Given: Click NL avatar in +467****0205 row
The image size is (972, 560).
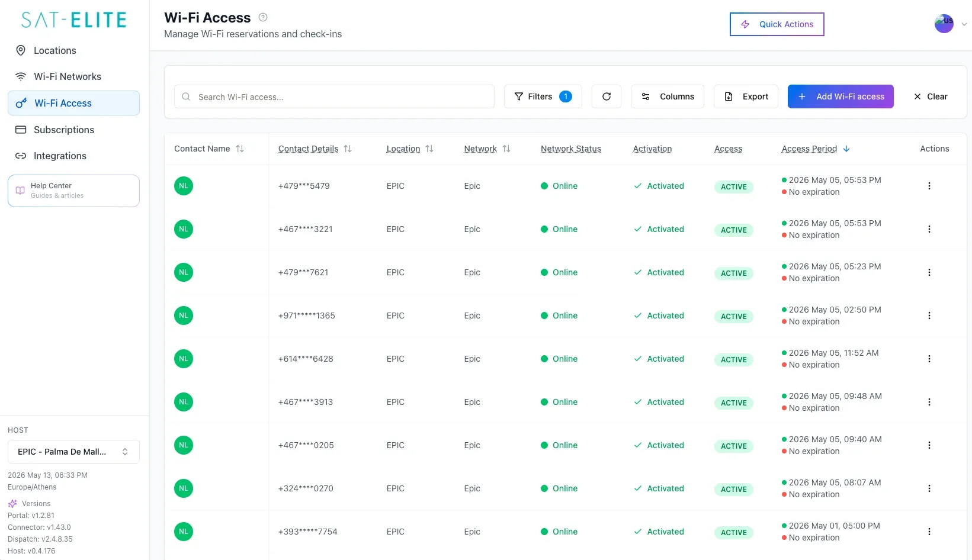Looking at the screenshot, I should pyautogui.click(x=184, y=445).
